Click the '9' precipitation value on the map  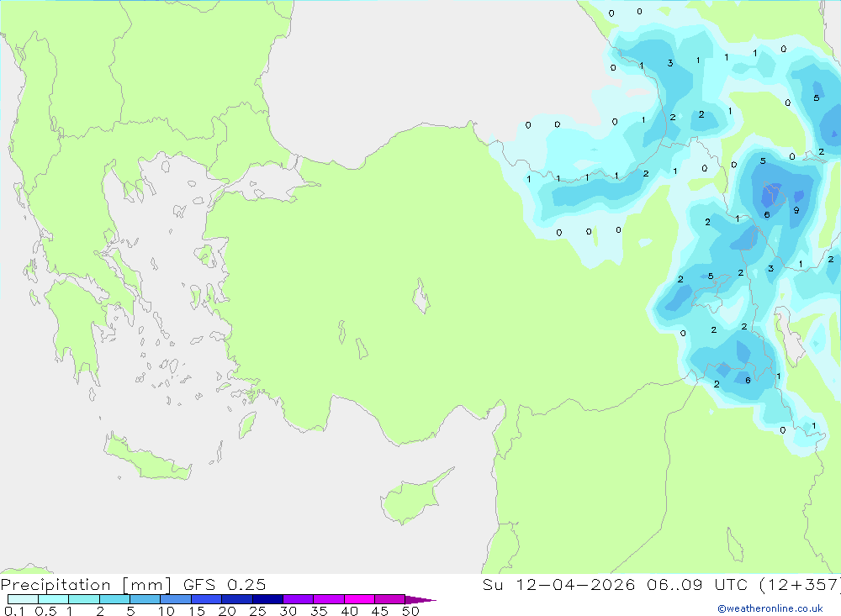point(796,210)
